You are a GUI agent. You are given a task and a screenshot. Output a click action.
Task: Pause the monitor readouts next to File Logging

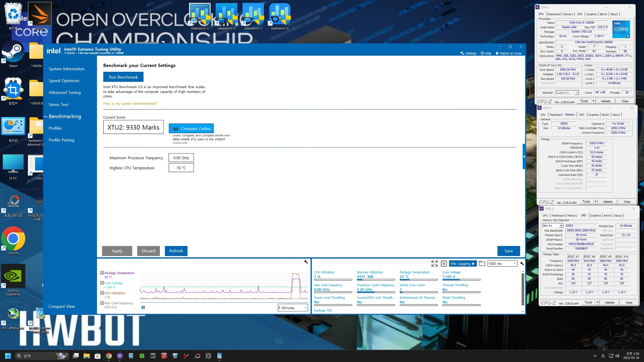click(444, 263)
